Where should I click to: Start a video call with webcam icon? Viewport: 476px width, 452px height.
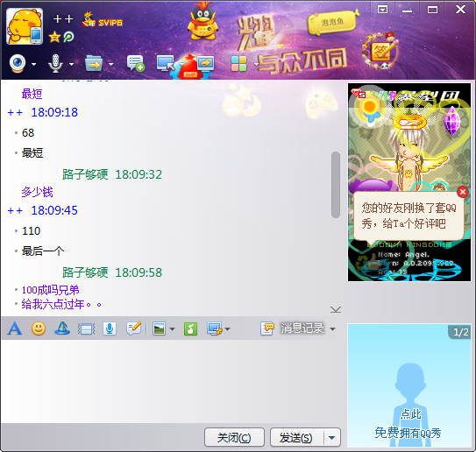[x=18, y=63]
